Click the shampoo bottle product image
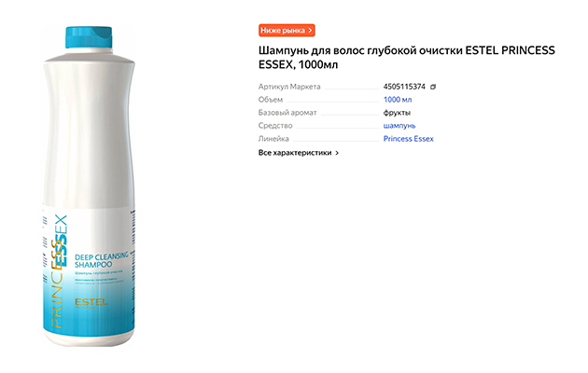 pyautogui.click(x=89, y=186)
